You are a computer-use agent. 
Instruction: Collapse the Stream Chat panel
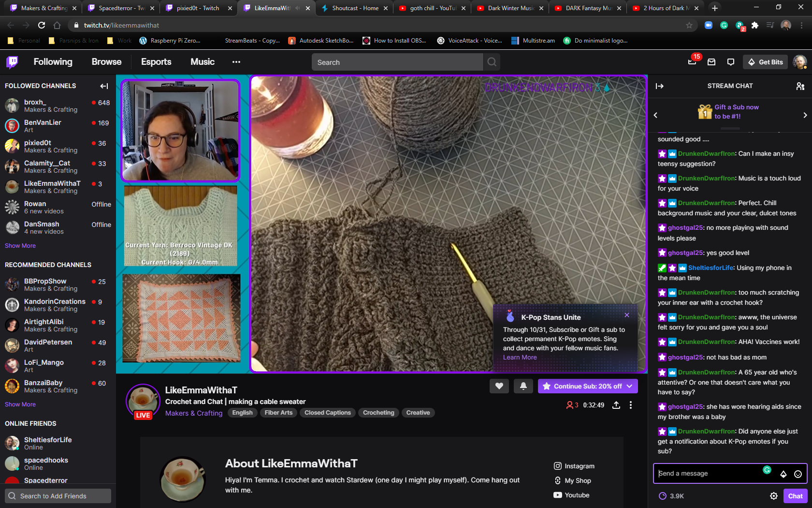660,86
